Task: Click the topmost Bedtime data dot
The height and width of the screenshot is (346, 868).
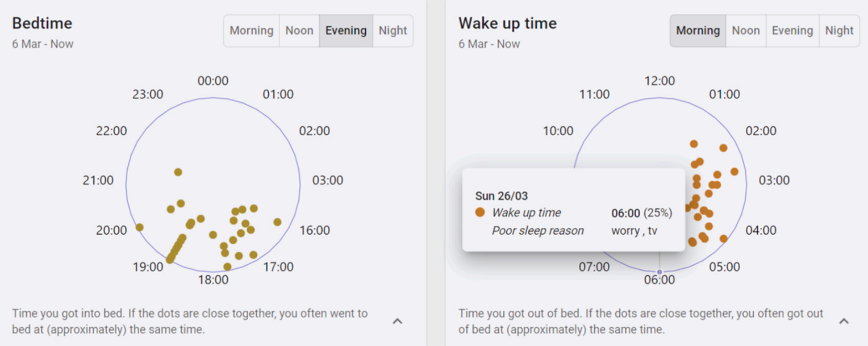Action: click(178, 172)
